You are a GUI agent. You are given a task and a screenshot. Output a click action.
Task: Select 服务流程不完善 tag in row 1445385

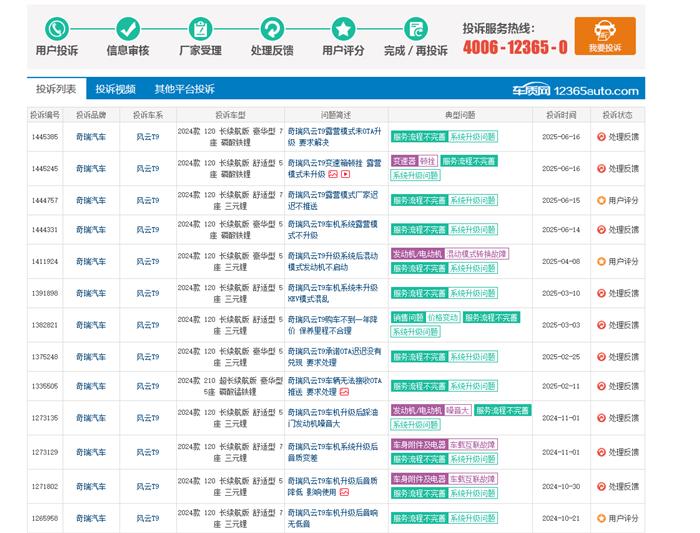pyautogui.click(x=419, y=137)
